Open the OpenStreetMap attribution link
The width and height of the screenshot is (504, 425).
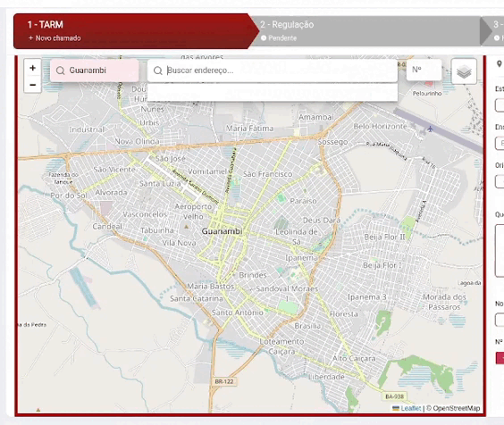click(456, 408)
